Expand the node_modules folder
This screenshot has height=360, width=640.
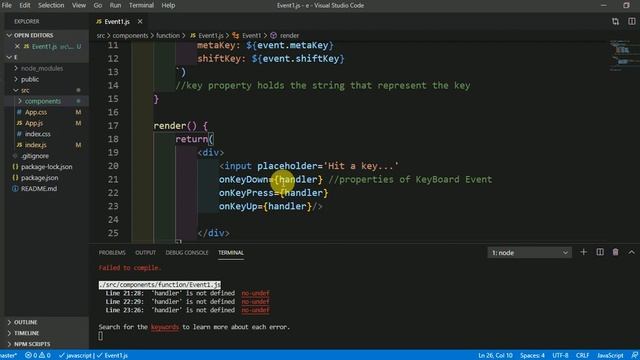tap(42, 68)
